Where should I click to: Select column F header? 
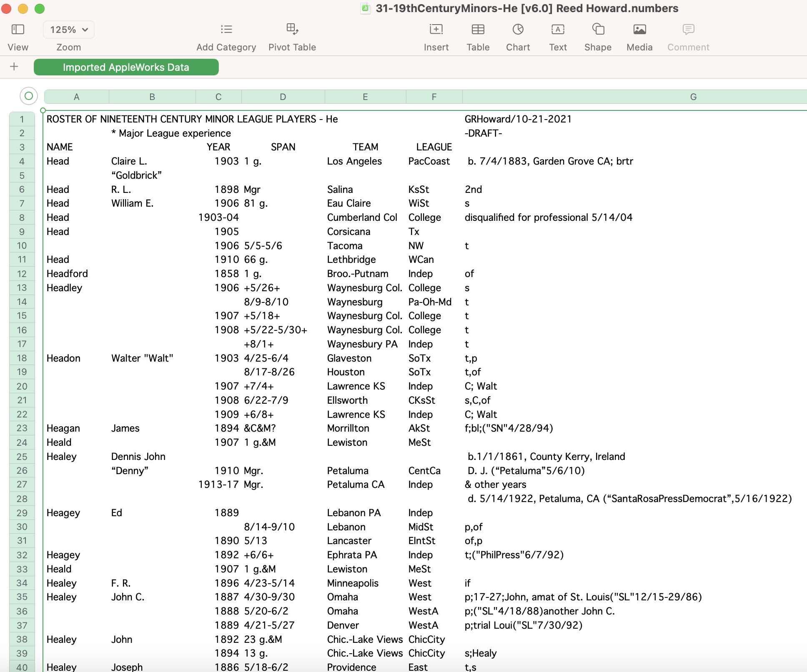tap(434, 97)
